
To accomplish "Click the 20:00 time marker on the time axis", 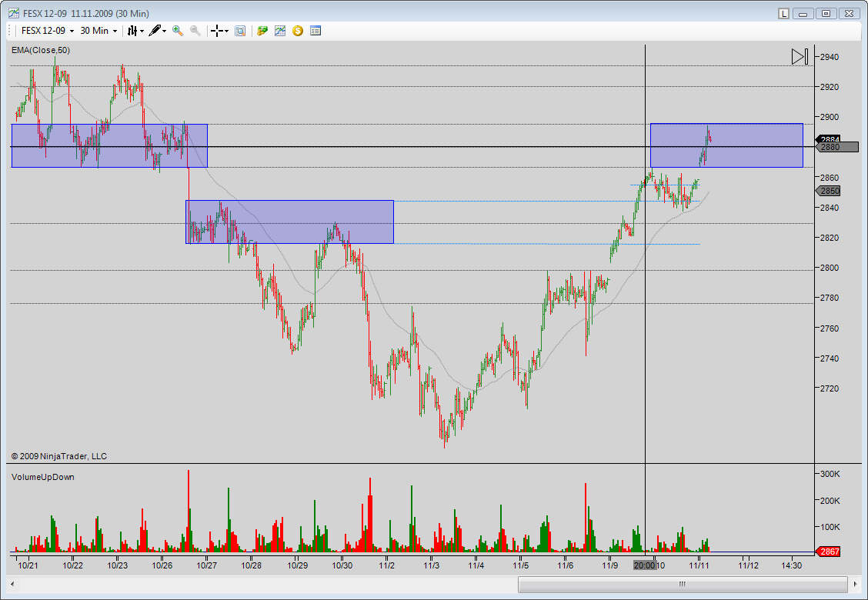I will click(644, 565).
